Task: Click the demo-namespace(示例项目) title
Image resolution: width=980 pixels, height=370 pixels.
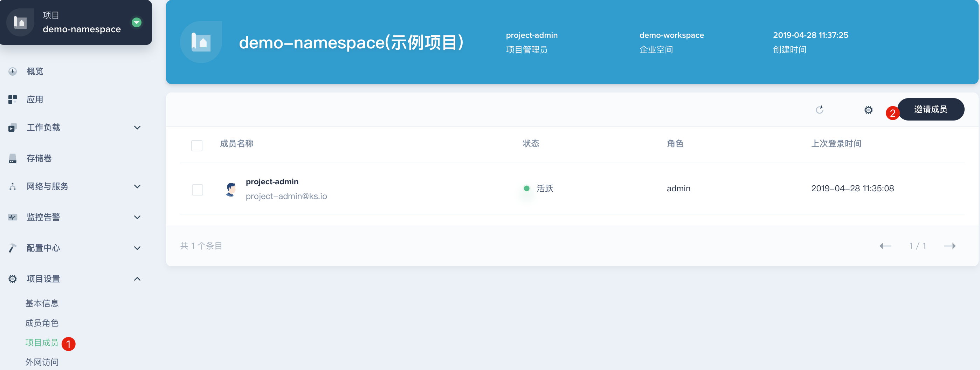Action: click(351, 42)
